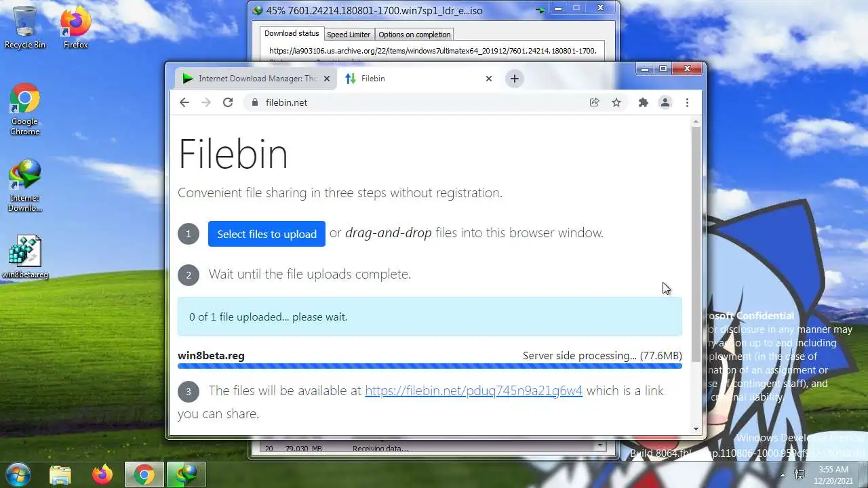Click the 'Server side processing... (77.6MB)' text
The width and height of the screenshot is (868, 488).
point(602,355)
